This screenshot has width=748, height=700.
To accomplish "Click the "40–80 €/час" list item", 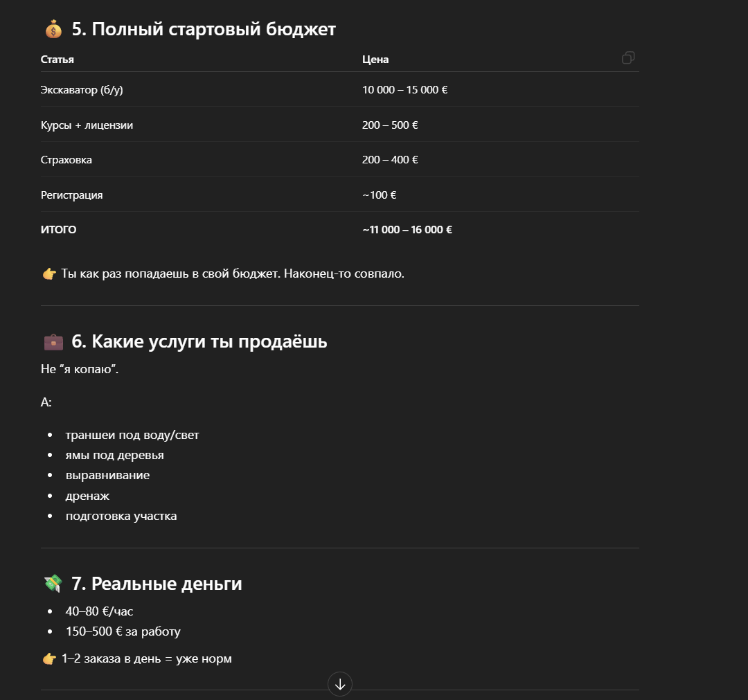I will 99,611.
